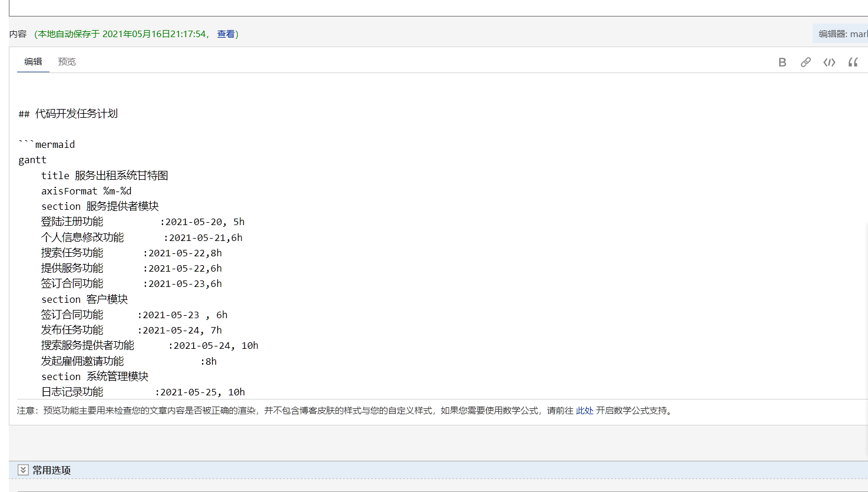Insert a hyperlink with the link icon
Viewport: 868px width, 492px height.
point(806,62)
